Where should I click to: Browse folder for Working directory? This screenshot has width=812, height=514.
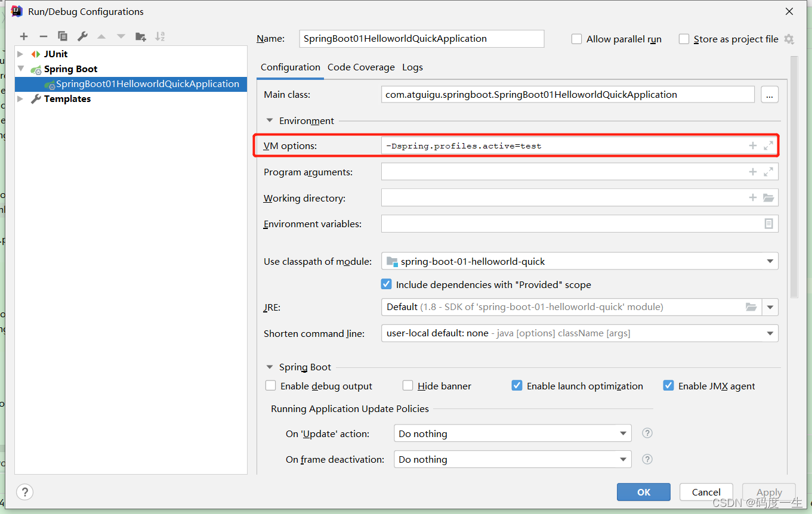(x=768, y=197)
